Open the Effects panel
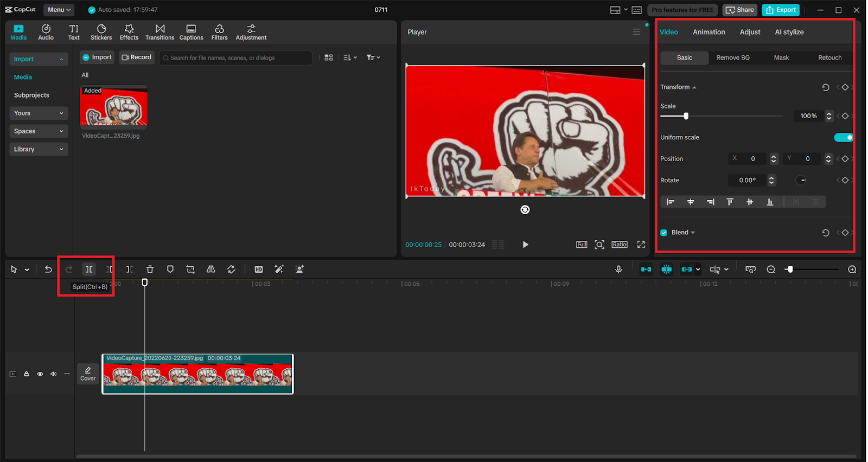Screen dimensions: 868x462 pos(129,32)
